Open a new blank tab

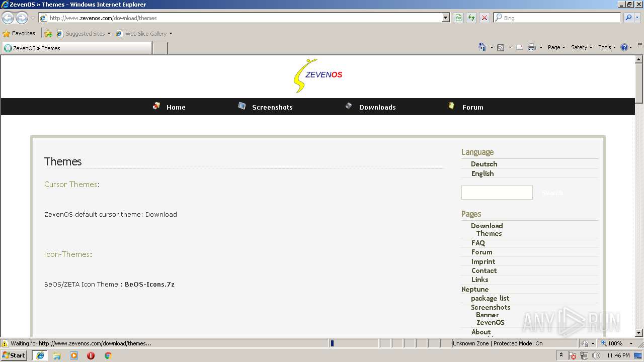point(160,48)
